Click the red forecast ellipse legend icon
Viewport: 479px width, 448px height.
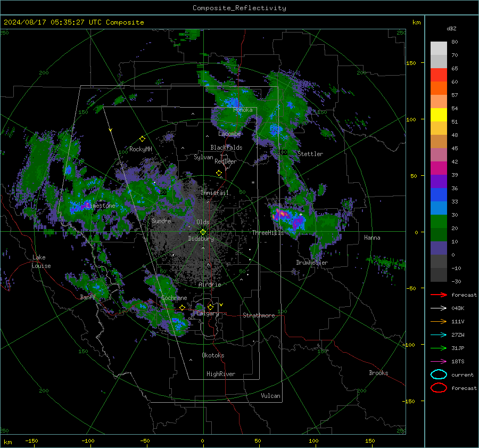click(x=439, y=388)
